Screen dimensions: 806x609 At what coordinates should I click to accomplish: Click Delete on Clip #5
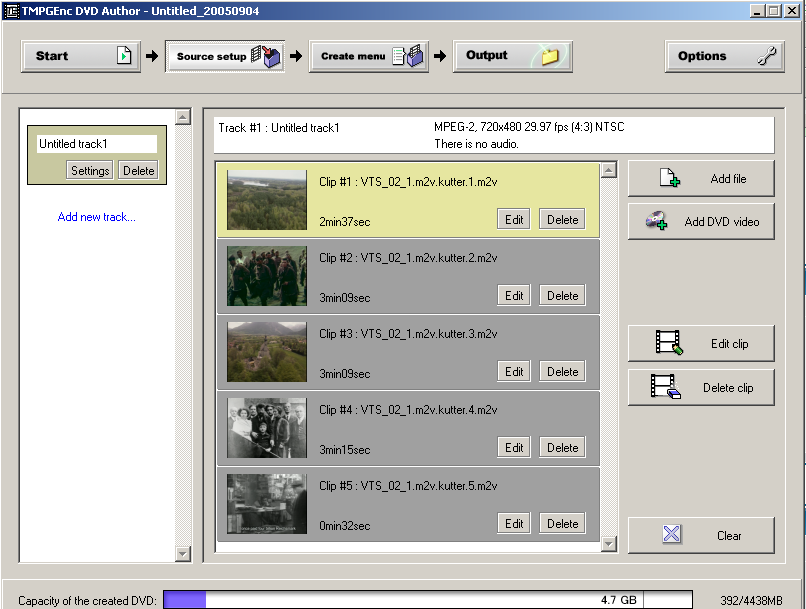pos(562,524)
